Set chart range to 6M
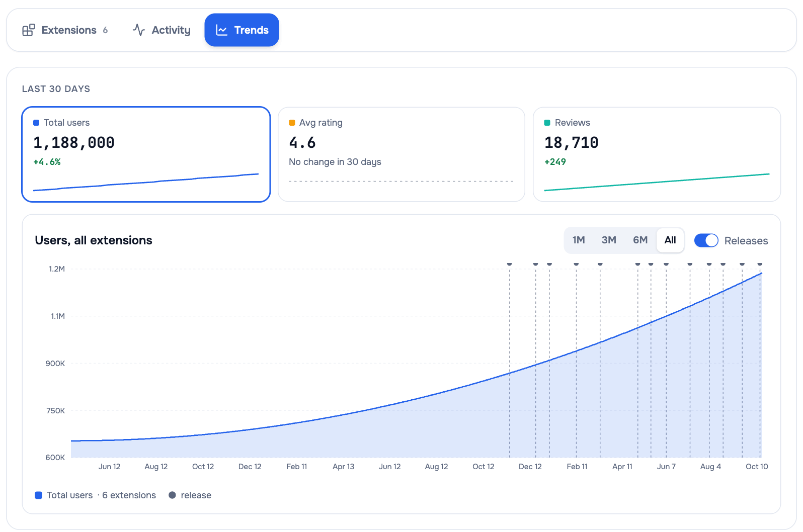803x532 pixels. coord(640,240)
